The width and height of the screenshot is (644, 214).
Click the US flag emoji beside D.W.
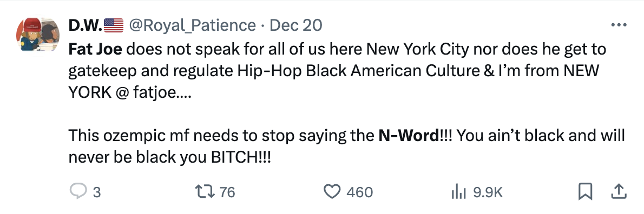tap(114, 25)
